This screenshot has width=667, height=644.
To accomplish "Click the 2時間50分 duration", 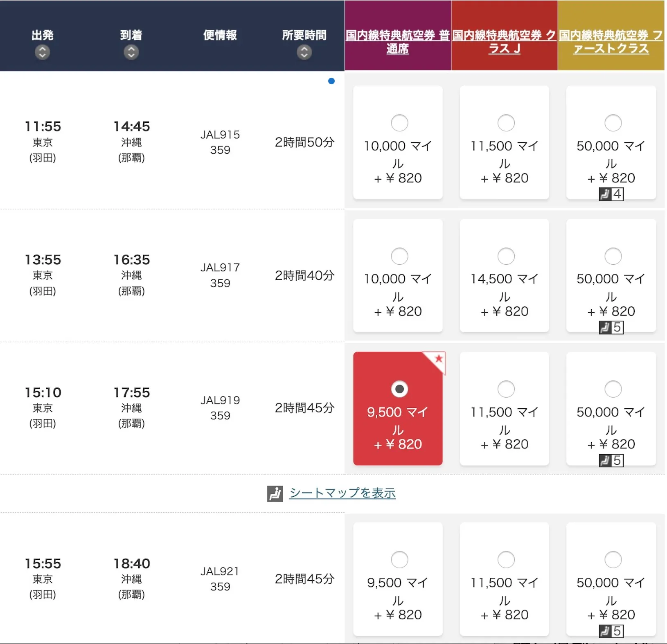I will tap(304, 142).
